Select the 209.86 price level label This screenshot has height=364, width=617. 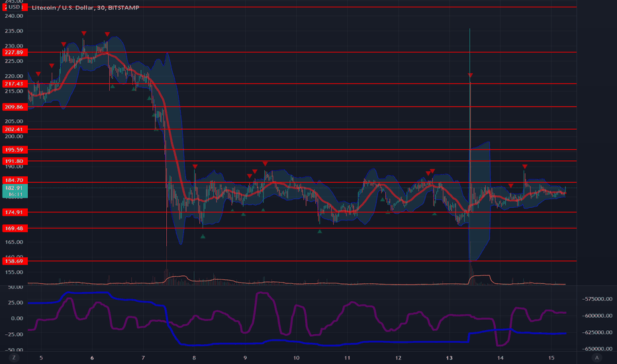pyautogui.click(x=15, y=107)
